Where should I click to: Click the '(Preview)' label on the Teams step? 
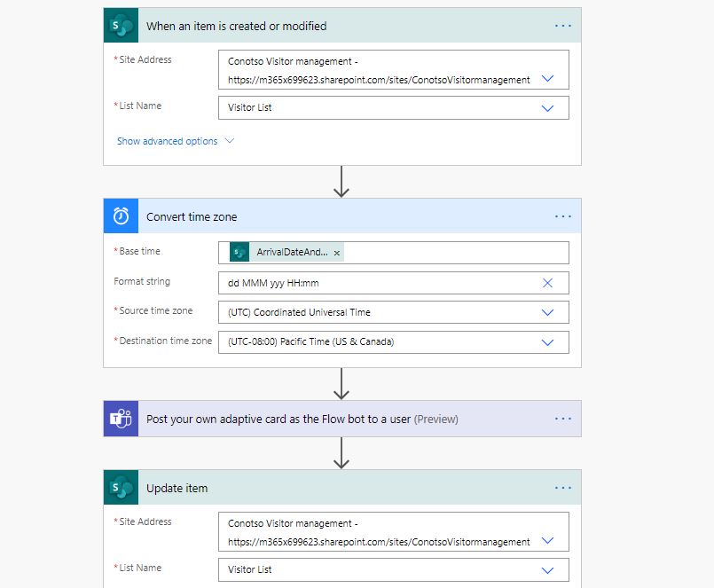(x=435, y=419)
